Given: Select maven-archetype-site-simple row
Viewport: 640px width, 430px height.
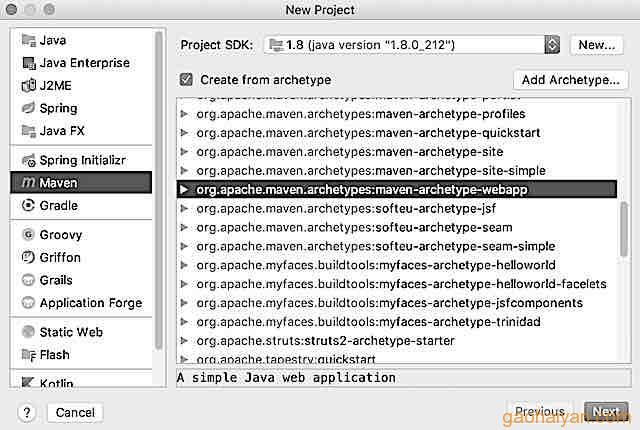Looking at the screenshot, I should pos(397,171).
